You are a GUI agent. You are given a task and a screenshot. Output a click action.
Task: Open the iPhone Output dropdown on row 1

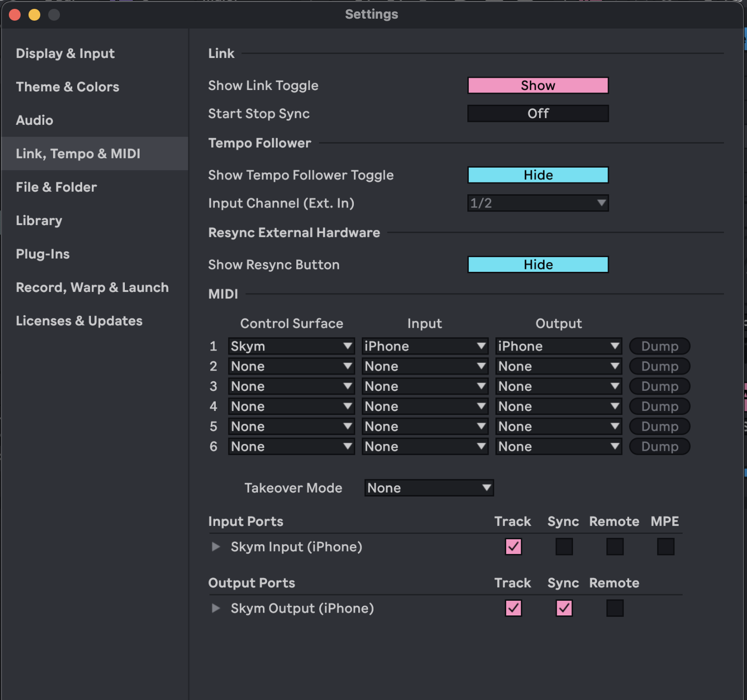pos(558,346)
